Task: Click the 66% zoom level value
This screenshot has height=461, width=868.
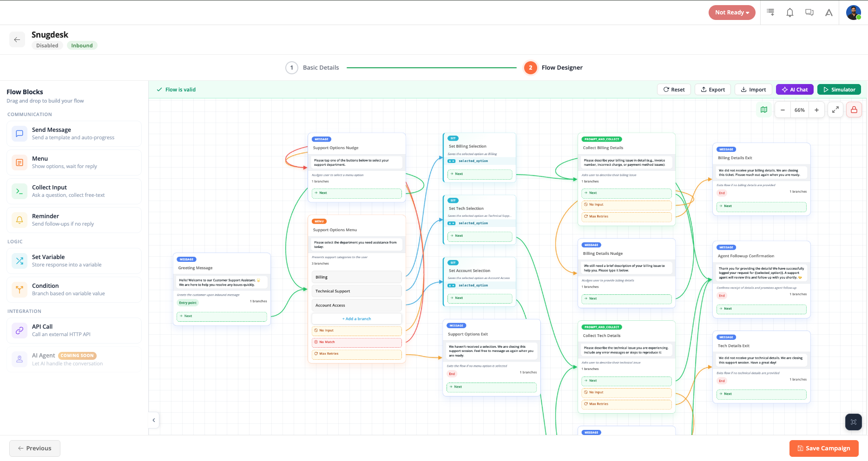Action: tap(800, 110)
